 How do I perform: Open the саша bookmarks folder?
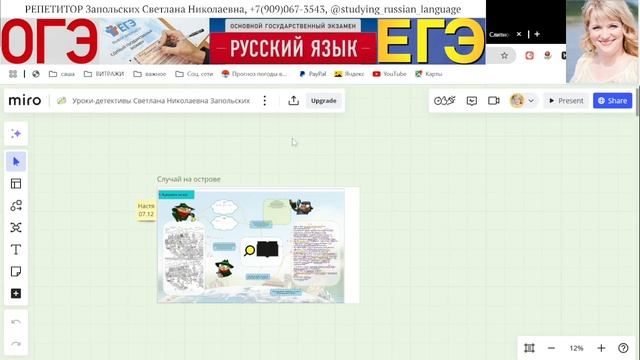pyautogui.click(x=62, y=74)
